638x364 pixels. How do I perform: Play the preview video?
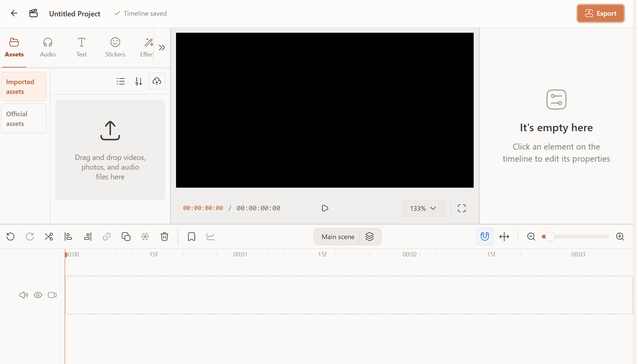tap(325, 208)
